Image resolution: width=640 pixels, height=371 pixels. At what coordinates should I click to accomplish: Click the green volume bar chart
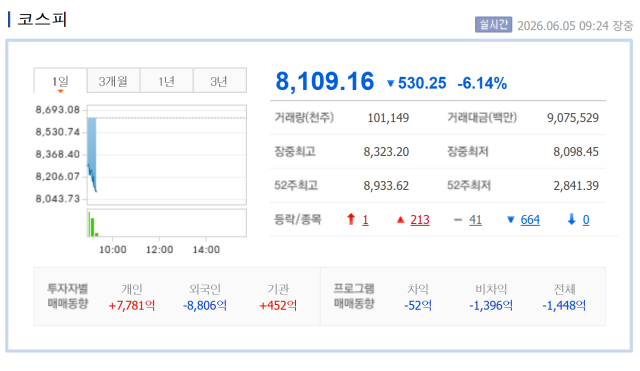(167, 223)
